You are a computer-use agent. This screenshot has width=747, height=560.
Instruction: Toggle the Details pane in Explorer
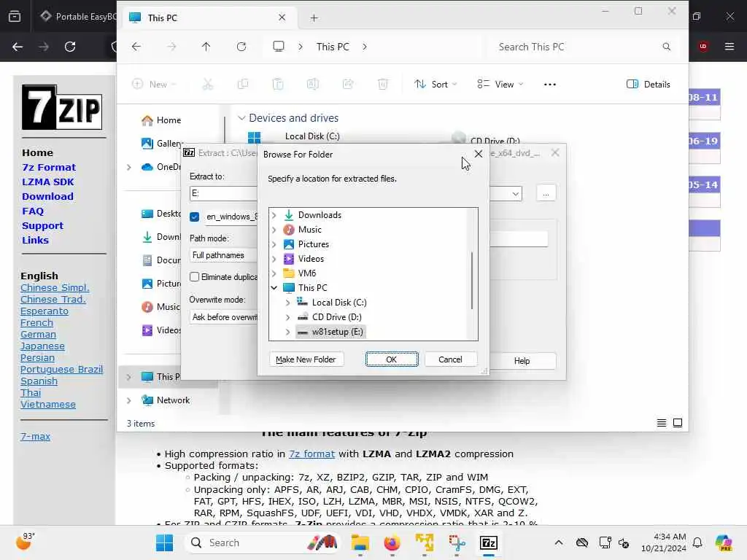[x=649, y=85]
